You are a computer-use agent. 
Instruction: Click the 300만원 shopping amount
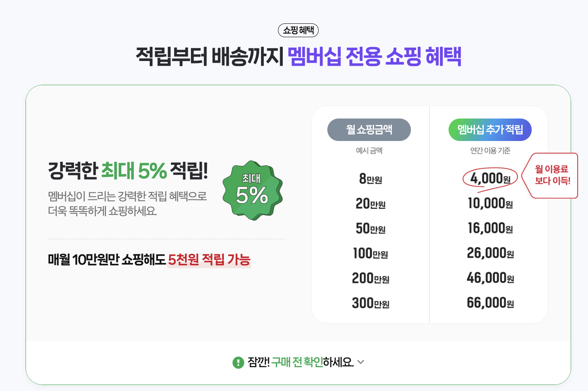coord(371,303)
